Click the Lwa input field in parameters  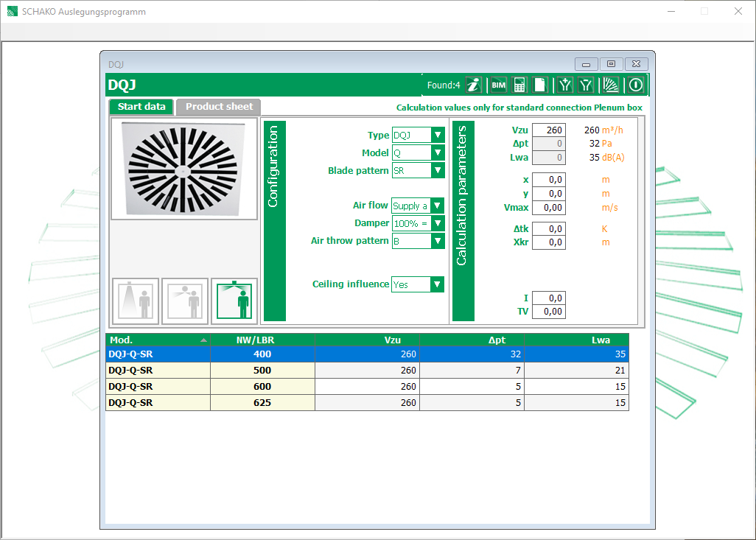tap(549, 158)
